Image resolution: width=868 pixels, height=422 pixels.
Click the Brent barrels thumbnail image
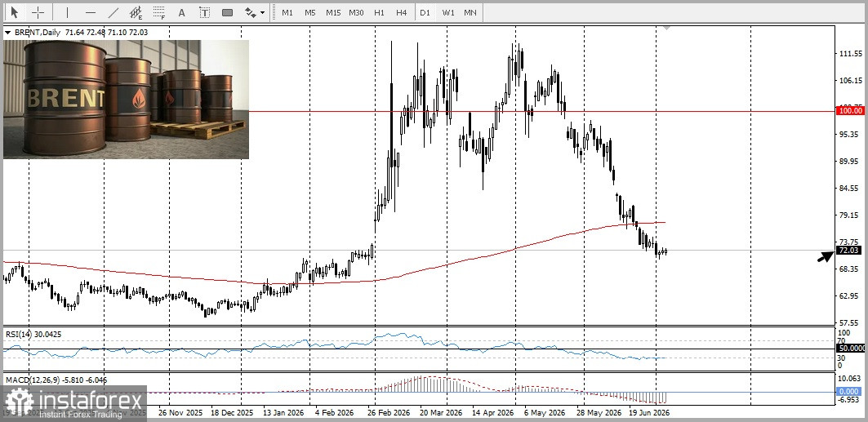tap(127, 99)
